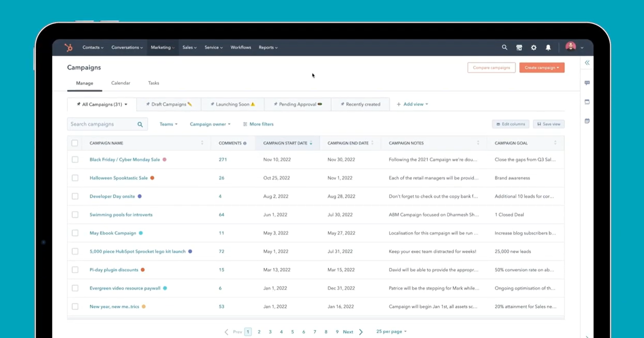This screenshot has width=644, height=338.
Task: Click the Save view button
Action: click(x=549, y=124)
